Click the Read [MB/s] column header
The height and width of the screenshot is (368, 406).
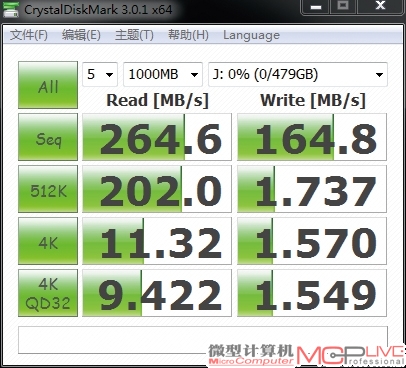157,100
